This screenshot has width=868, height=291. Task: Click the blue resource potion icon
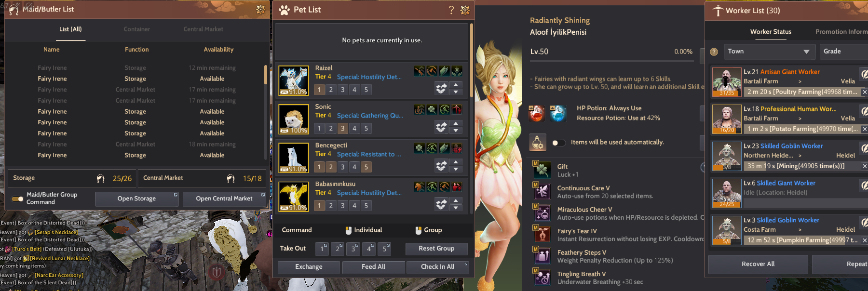[x=558, y=113]
